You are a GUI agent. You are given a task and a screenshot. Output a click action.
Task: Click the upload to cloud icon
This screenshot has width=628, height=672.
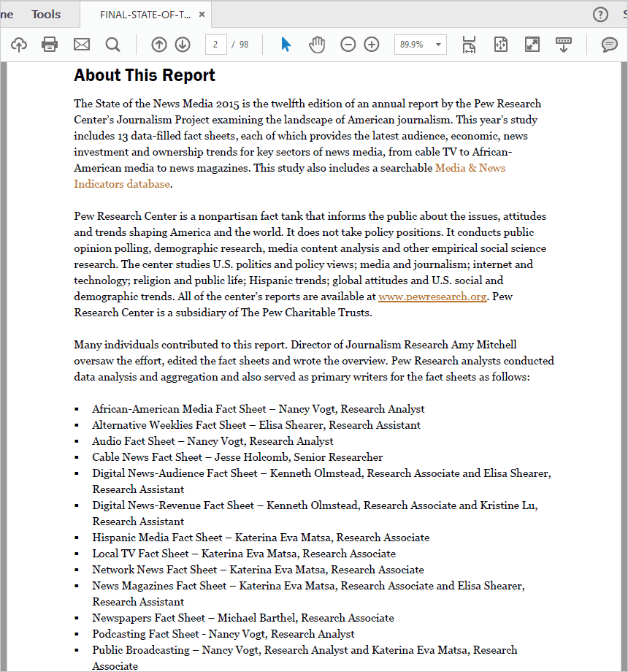point(19,44)
